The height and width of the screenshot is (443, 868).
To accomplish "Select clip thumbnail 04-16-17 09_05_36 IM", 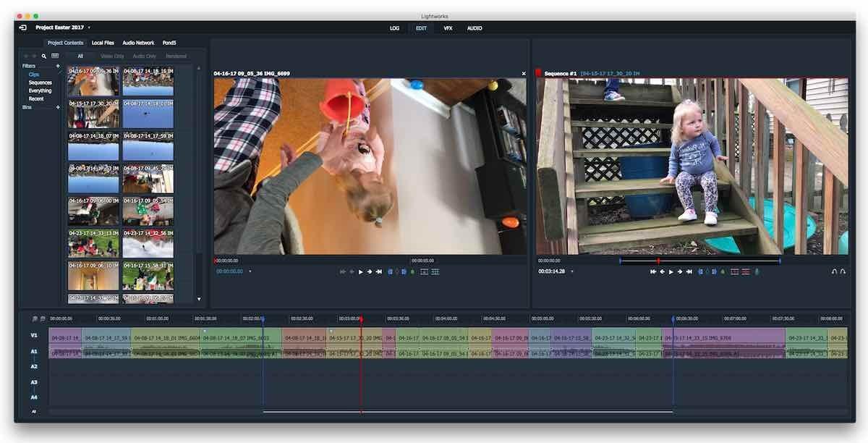I will [x=93, y=82].
